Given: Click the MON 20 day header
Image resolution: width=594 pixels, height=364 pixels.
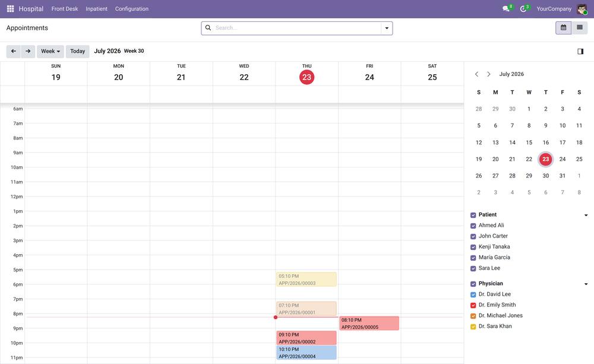Looking at the screenshot, I should [119, 73].
